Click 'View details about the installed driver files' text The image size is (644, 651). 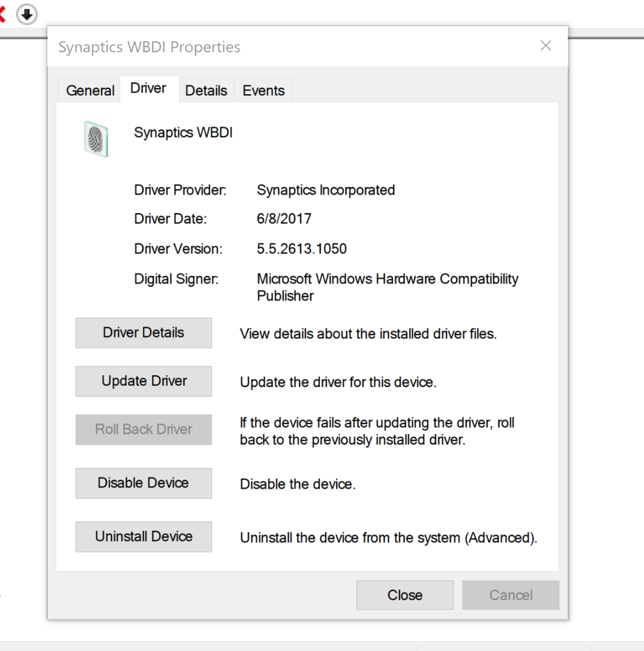(368, 334)
